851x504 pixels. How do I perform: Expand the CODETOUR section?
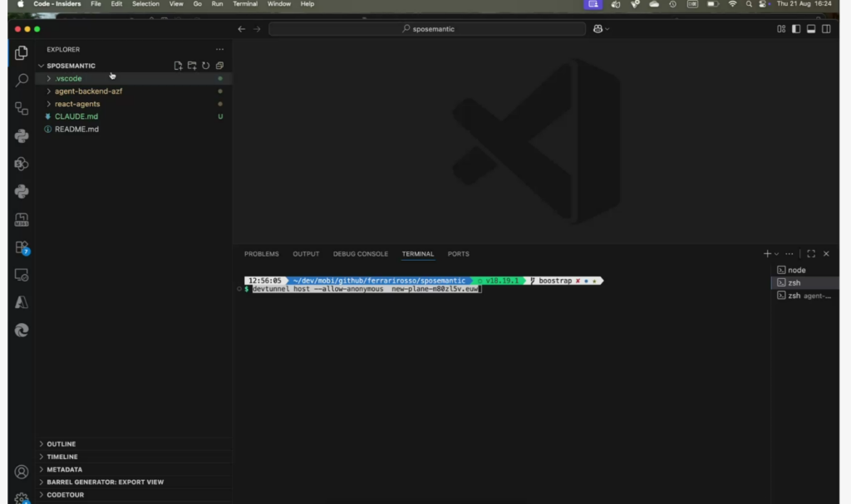point(134,495)
